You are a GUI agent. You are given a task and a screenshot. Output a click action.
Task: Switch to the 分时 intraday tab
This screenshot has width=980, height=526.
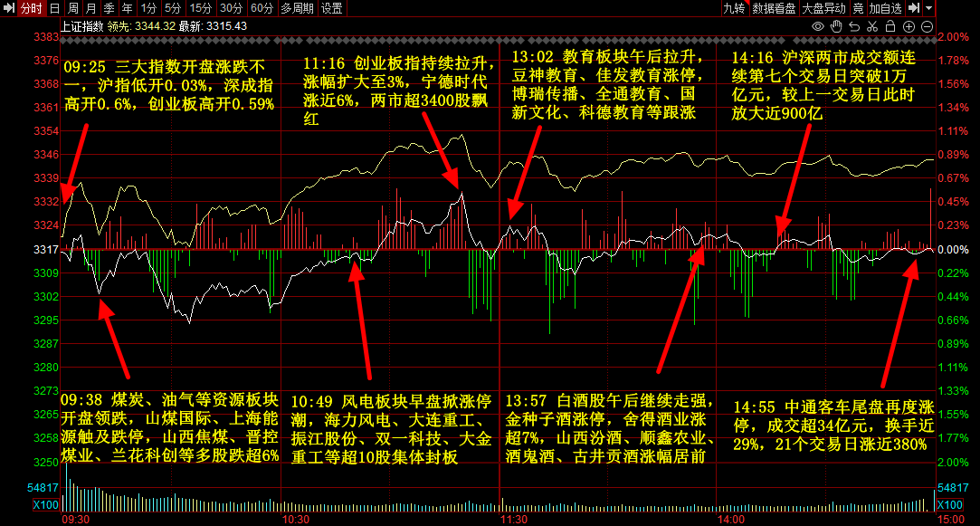click(31, 8)
